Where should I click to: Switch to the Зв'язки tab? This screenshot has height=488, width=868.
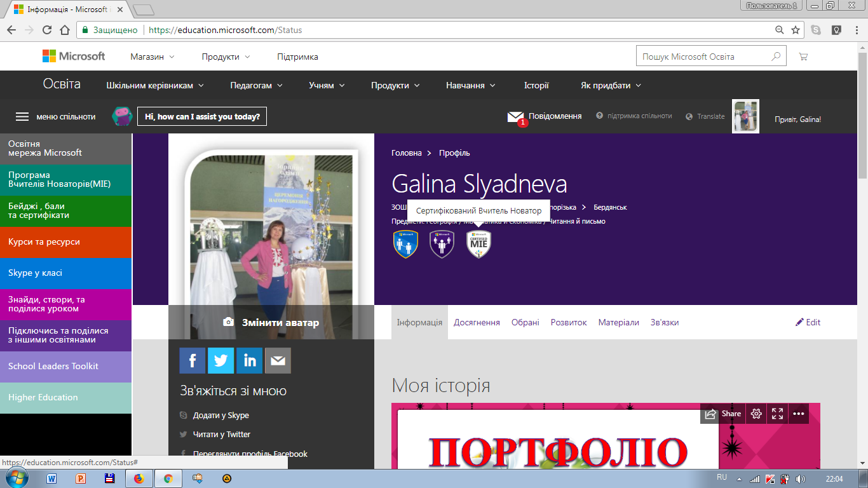point(665,322)
